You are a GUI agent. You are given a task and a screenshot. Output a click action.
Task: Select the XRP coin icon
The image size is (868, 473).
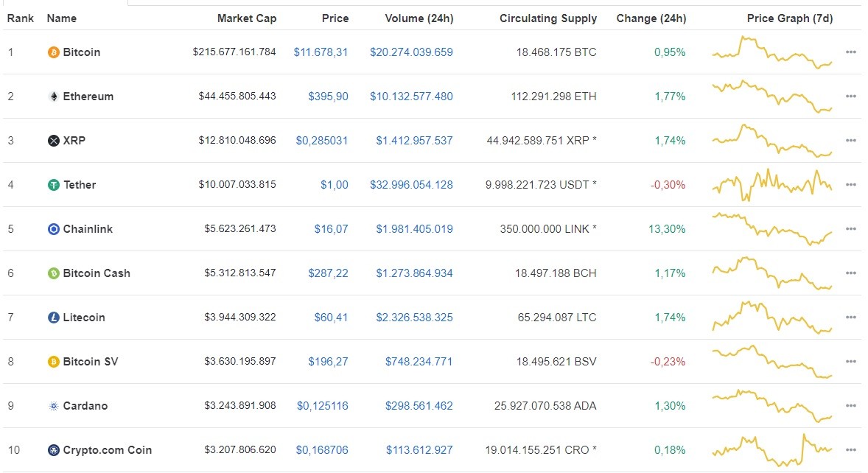pos(53,141)
